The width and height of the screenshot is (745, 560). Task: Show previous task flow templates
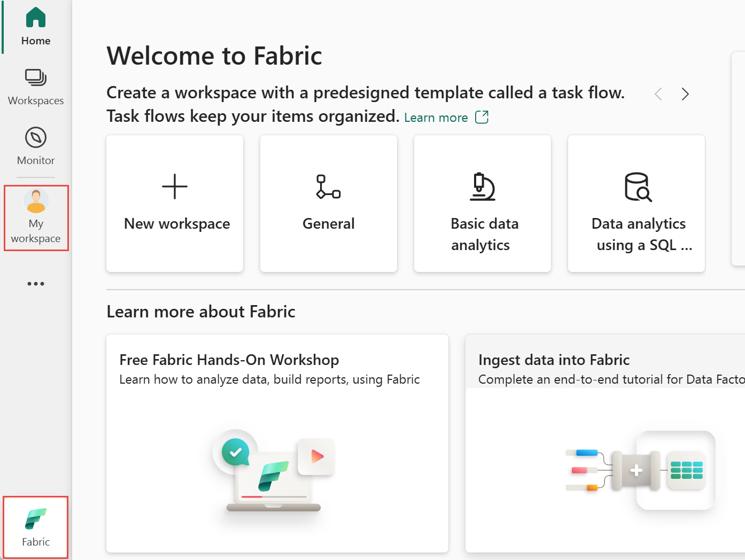[x=658, y=95]
